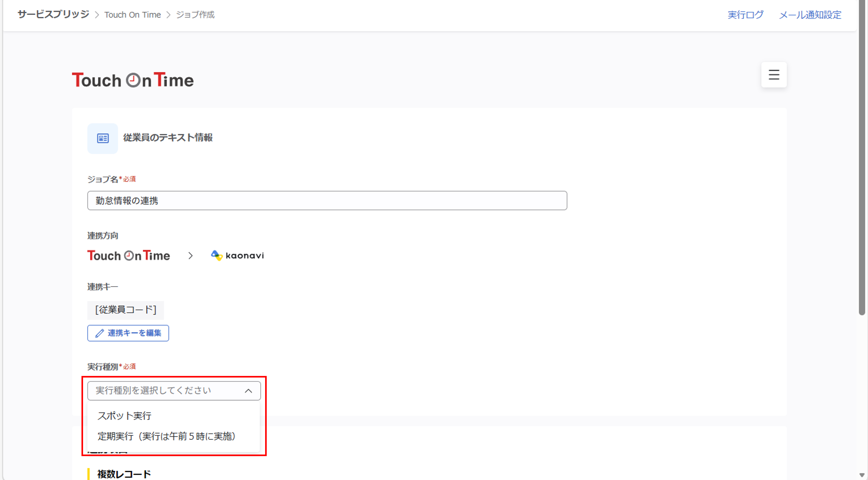Click the Touch On Time logo under 連携方向
Image resolution: width=868 pixels, height=480 pixels.
[x=128, y=255]
